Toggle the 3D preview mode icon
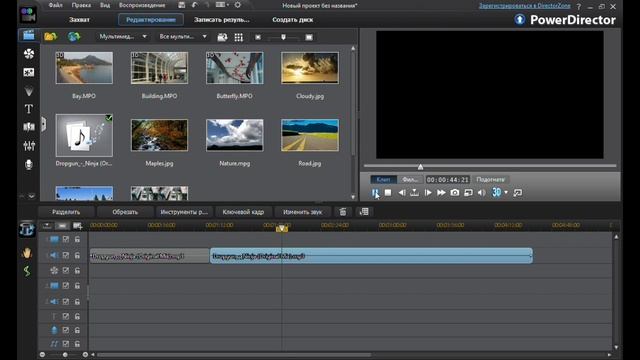The image size is (640, 360). [496, 192]
